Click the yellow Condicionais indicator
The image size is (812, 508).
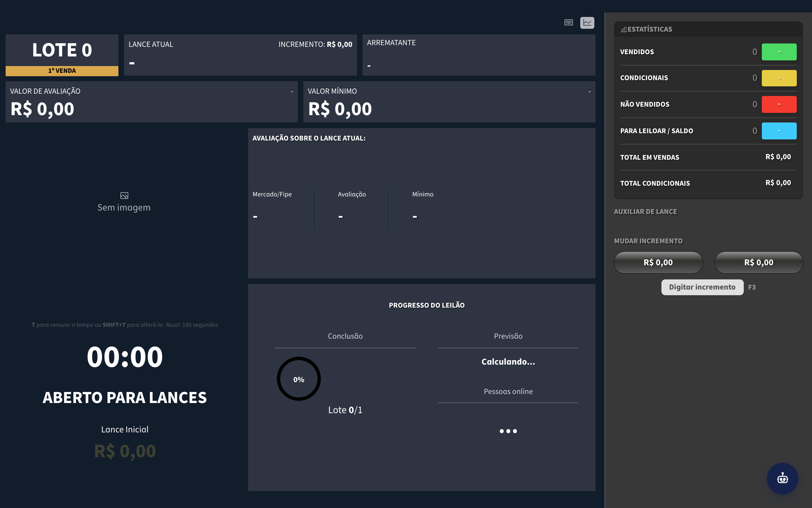click(x=779, y=78)
